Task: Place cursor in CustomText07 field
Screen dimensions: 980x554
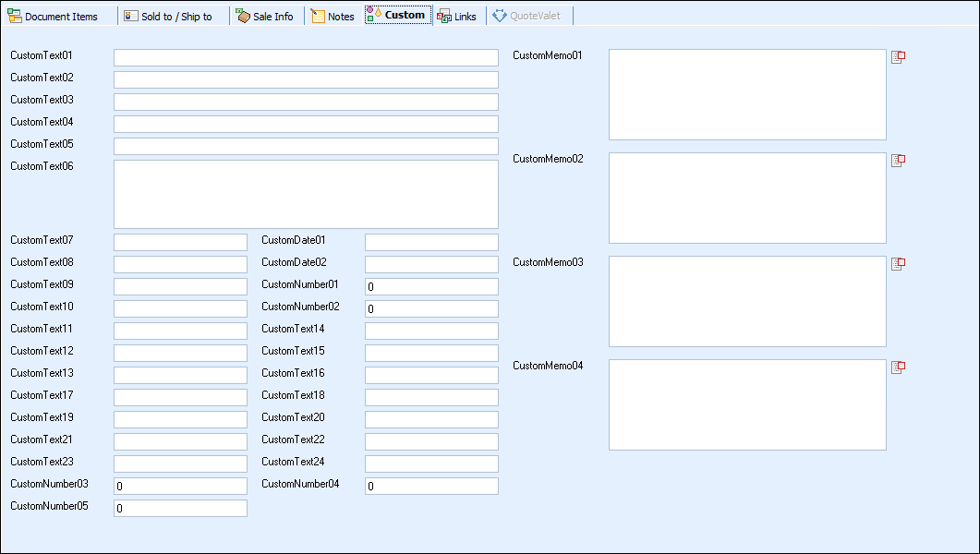Action: (180, 243)
